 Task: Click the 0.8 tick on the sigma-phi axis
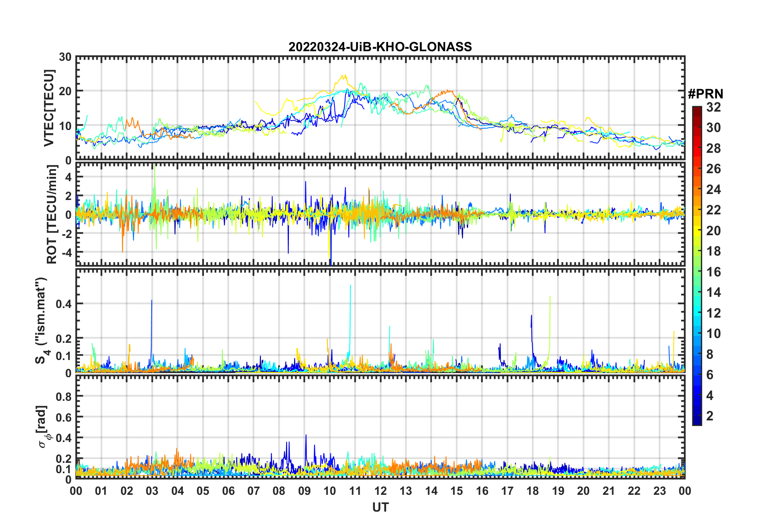[64, 396]
